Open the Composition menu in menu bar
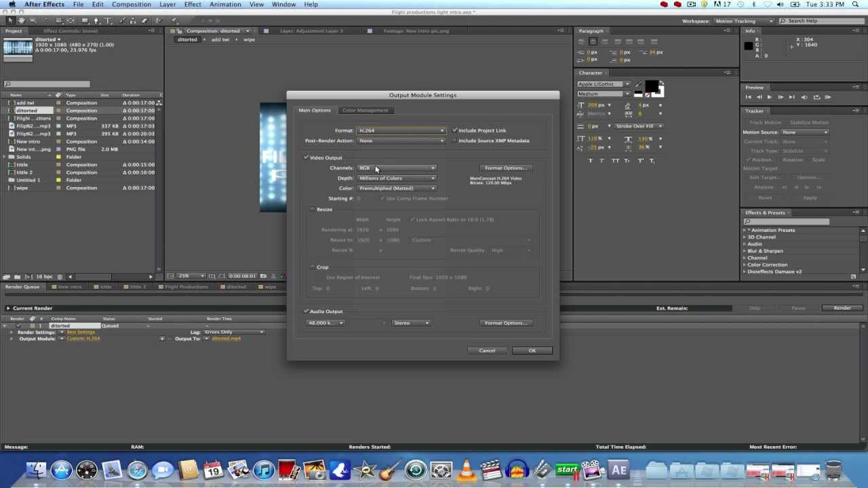868x488 pixels. [132, 5]
